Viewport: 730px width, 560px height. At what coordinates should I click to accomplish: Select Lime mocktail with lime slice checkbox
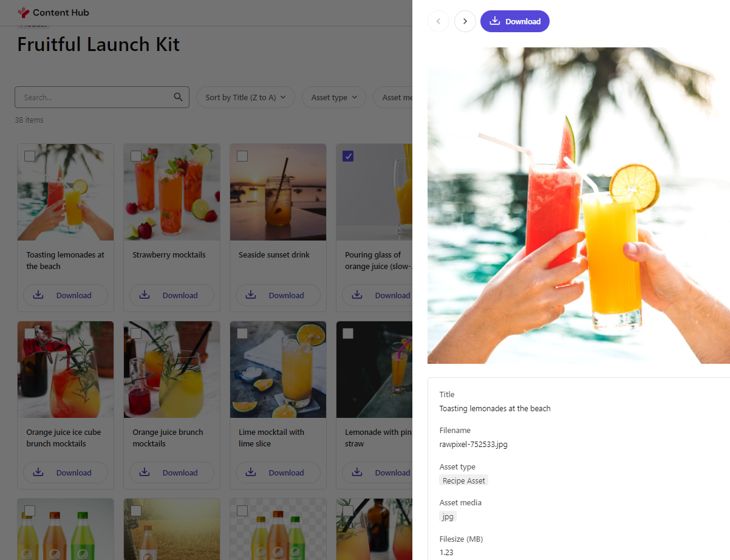[x=242, y=333]
